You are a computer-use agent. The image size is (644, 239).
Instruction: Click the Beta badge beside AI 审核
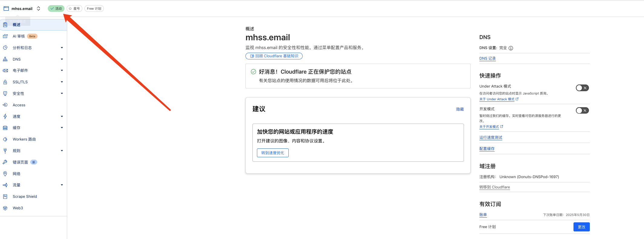(x=32, y=36)
